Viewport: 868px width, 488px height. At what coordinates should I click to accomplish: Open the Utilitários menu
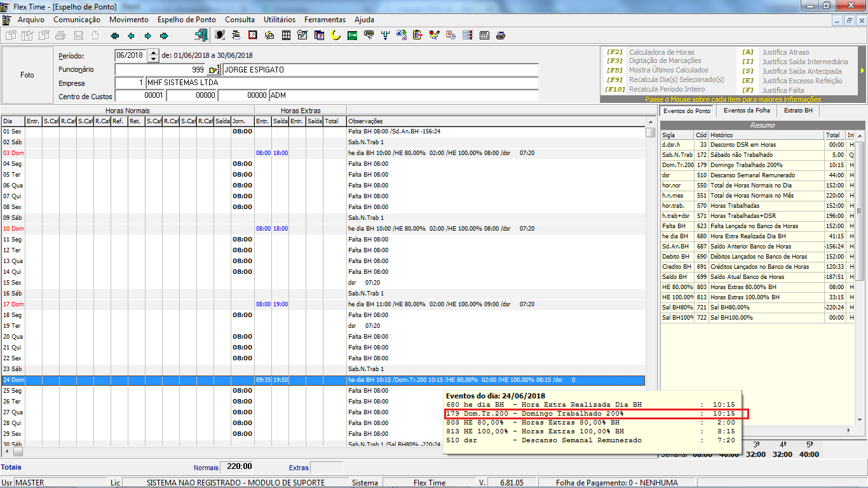pos(280,20)
